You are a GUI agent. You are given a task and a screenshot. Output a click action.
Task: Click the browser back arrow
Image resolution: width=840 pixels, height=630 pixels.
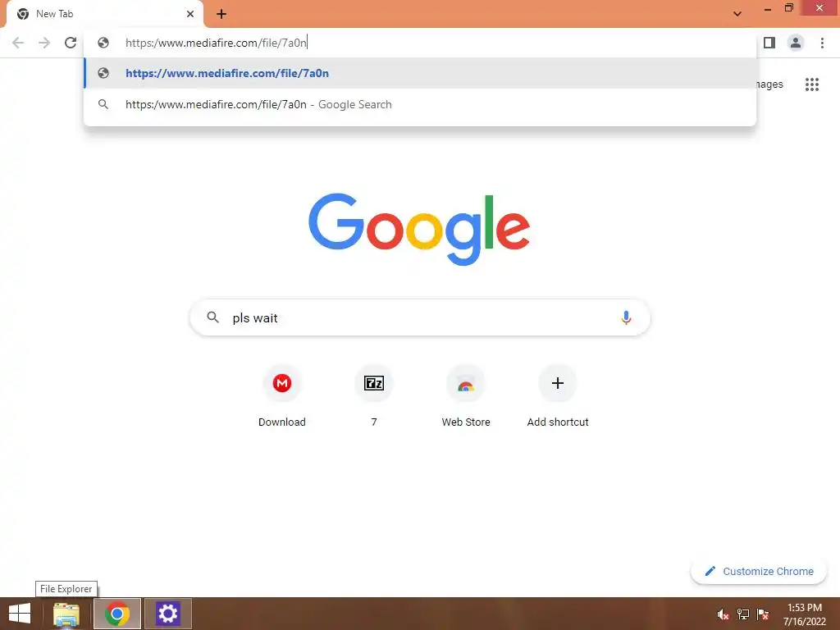pos(18,43)
